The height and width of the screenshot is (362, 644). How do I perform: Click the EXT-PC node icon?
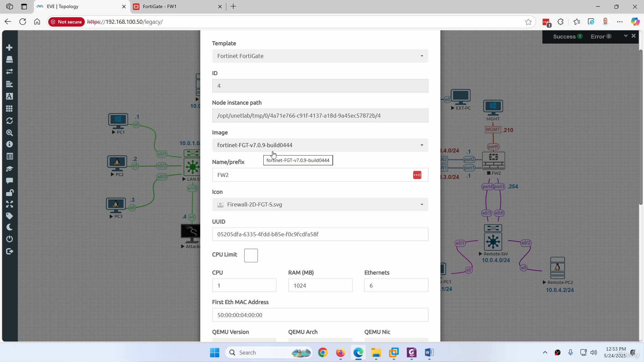pyautogui.click(x=461, y=97)
